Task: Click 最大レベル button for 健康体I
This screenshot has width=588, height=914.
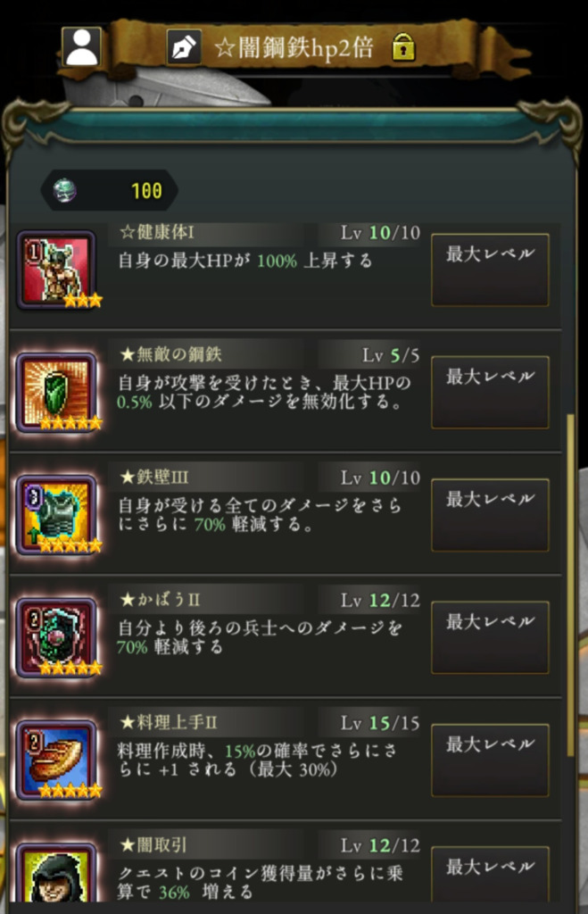Action: [490, 270]
